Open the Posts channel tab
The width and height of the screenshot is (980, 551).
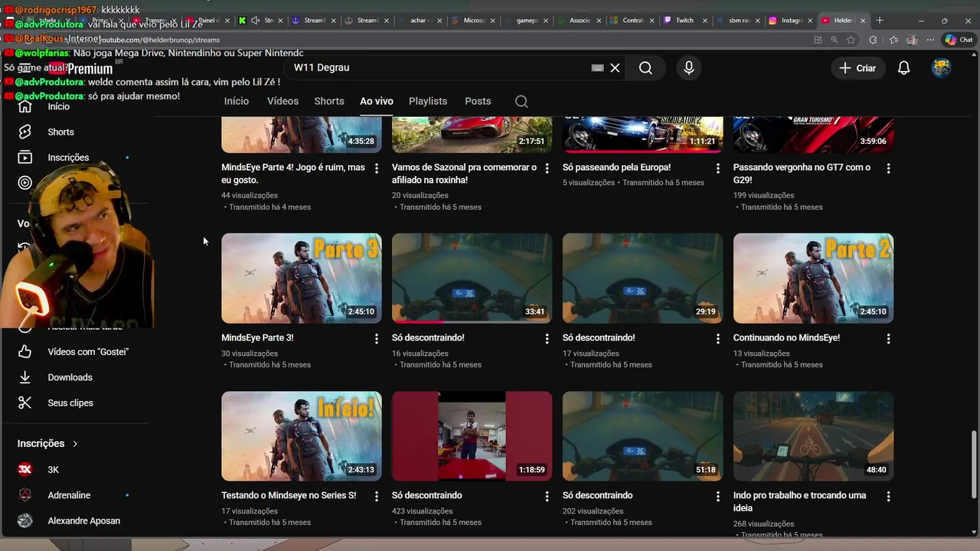[x=478, y=101]
